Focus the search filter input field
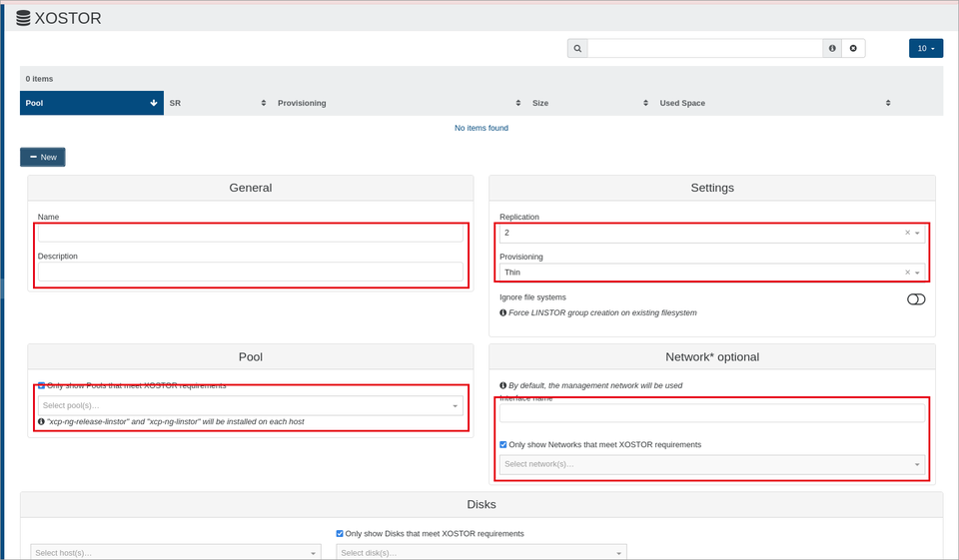 705,48
